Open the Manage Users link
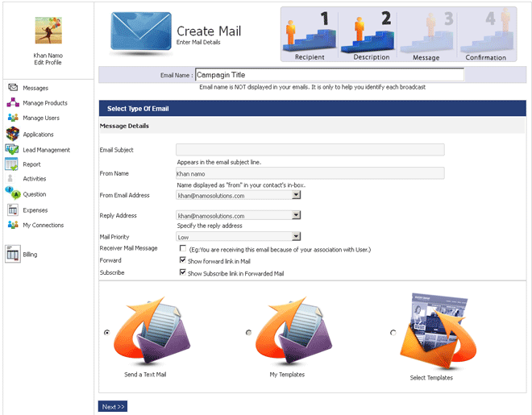This screenshot has width=532, height=415. (41, 118)
